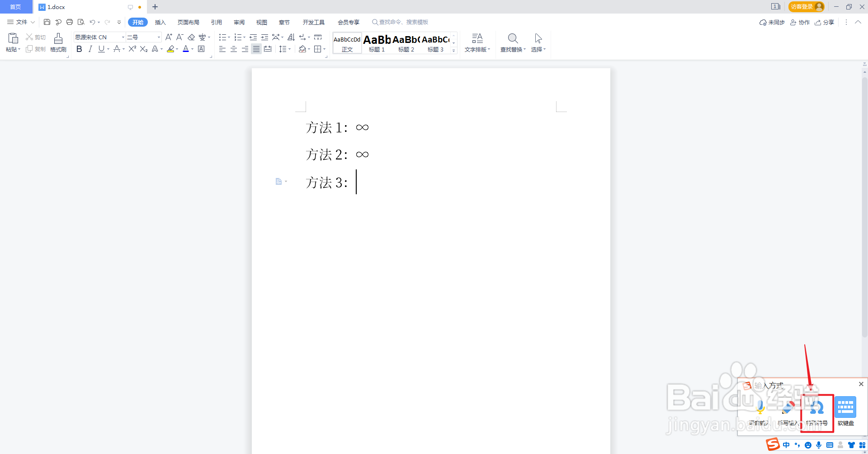Click the distributed alignment icon

(x=268, y=49)
